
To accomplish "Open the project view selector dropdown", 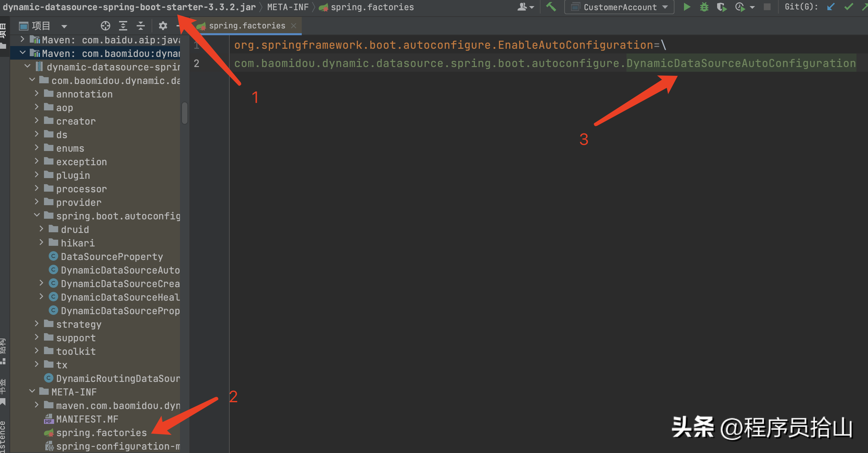I will (x=64, y=26).
